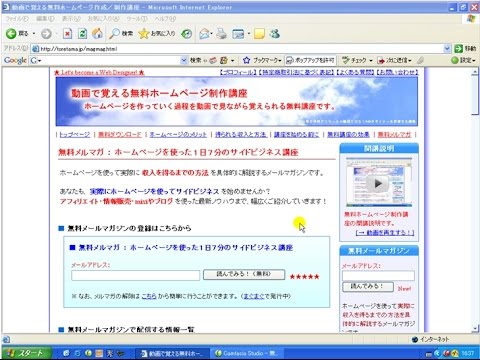Click the sidebar 読んでみる！ button
This screenshot has width=480, height=360.
pos(368,287)
